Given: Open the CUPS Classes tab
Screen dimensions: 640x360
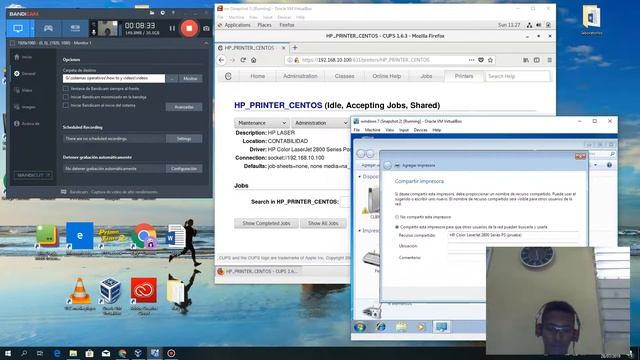Looking at the screenshot, I should (x=344, y=76).
